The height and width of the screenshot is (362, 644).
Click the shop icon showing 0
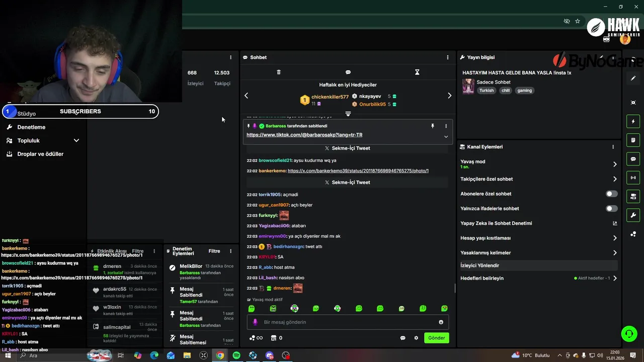(277, 338)
